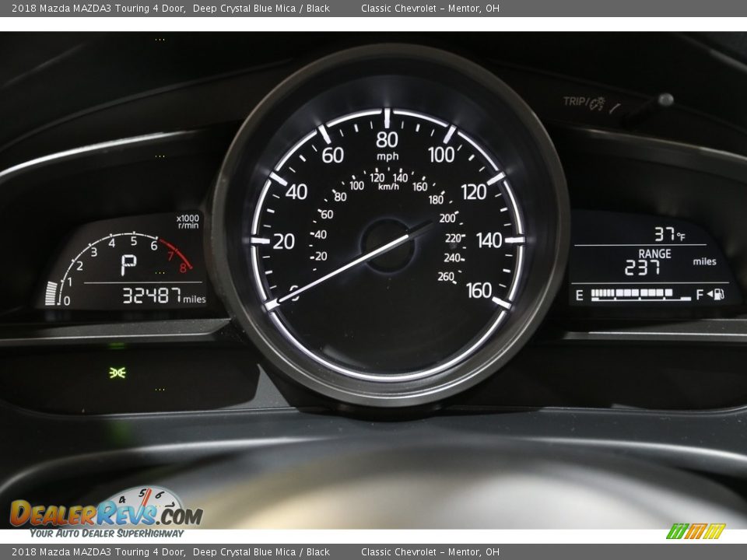Click the engine temperature bar gauge
The height and width of the screenshot is (560, 747).
click(51, 292)
